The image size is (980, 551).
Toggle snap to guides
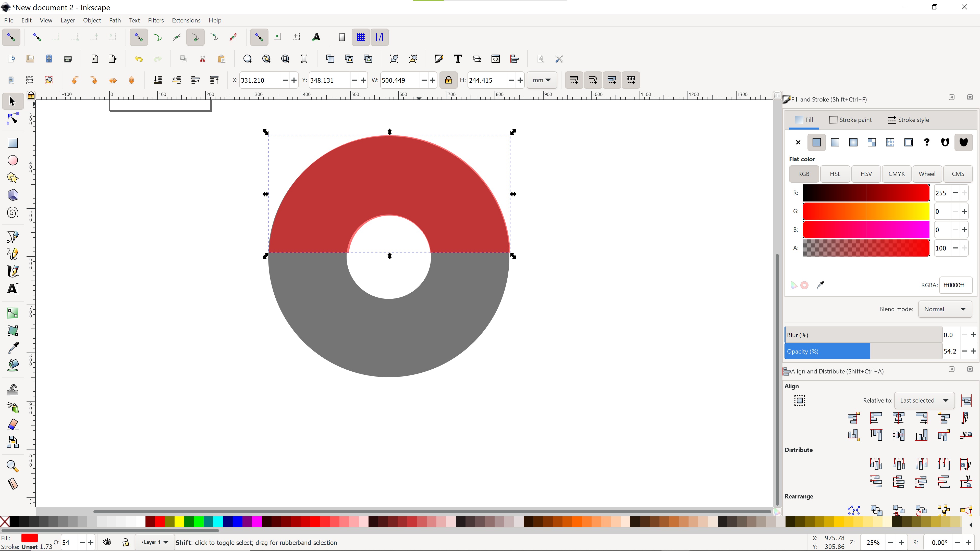pos(379,37)
